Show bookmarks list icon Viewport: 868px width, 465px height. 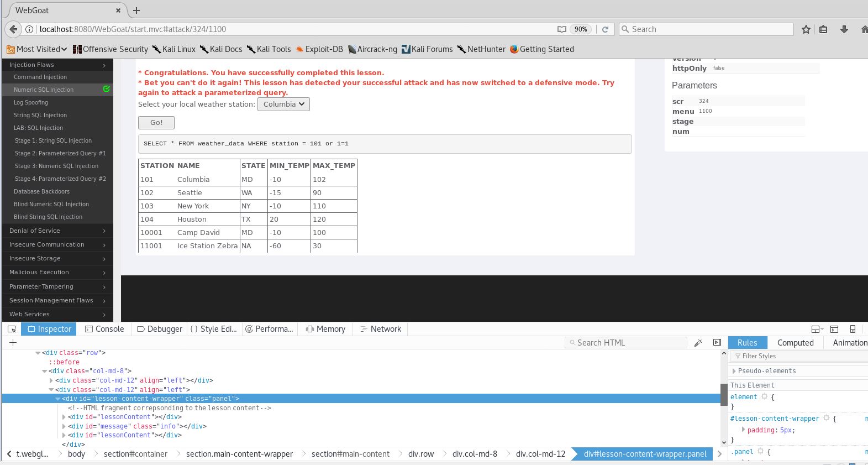823,29
